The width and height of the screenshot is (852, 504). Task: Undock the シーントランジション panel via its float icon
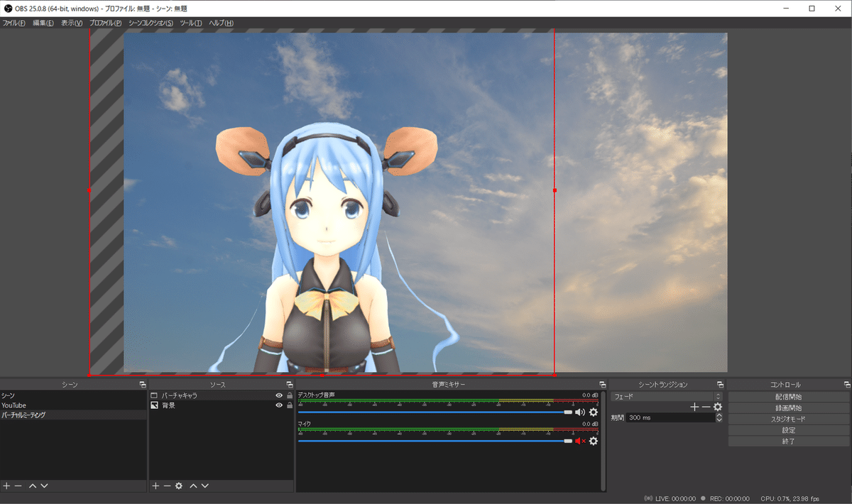720,384
